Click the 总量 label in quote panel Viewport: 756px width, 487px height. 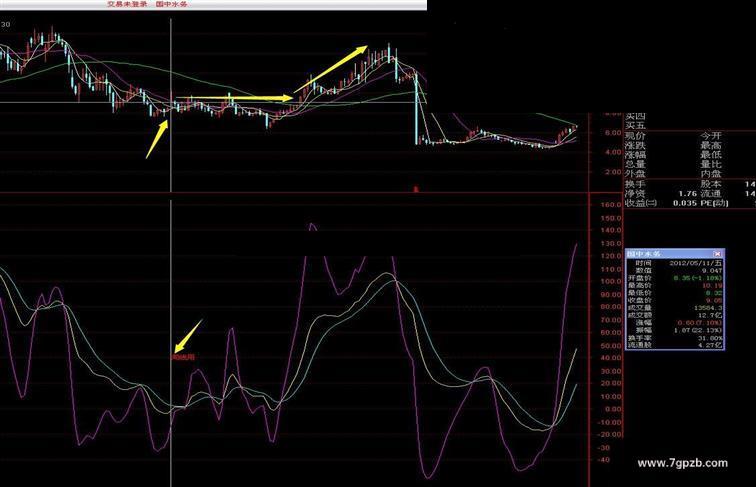tap(635, 164)
